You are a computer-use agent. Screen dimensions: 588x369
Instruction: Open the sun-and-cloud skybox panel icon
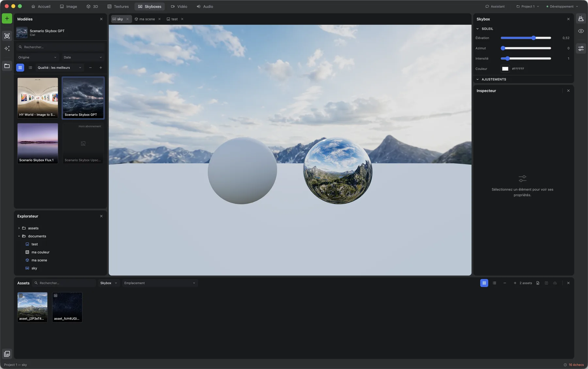coord(581,19)
